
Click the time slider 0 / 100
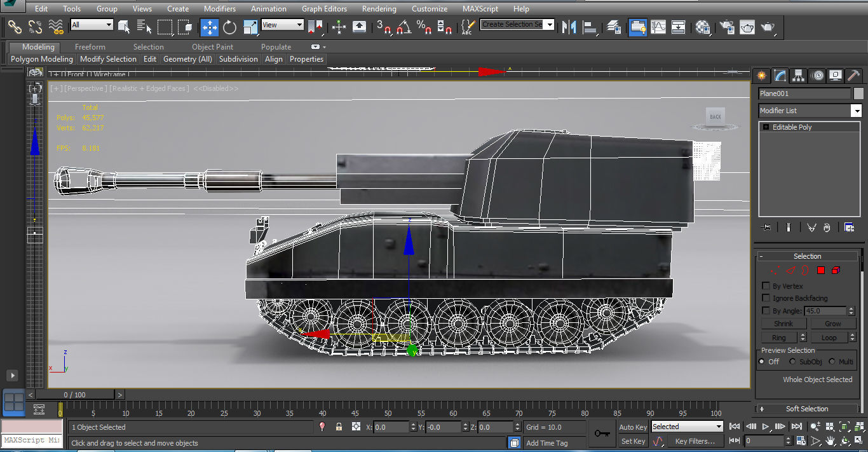click(74, 395)
